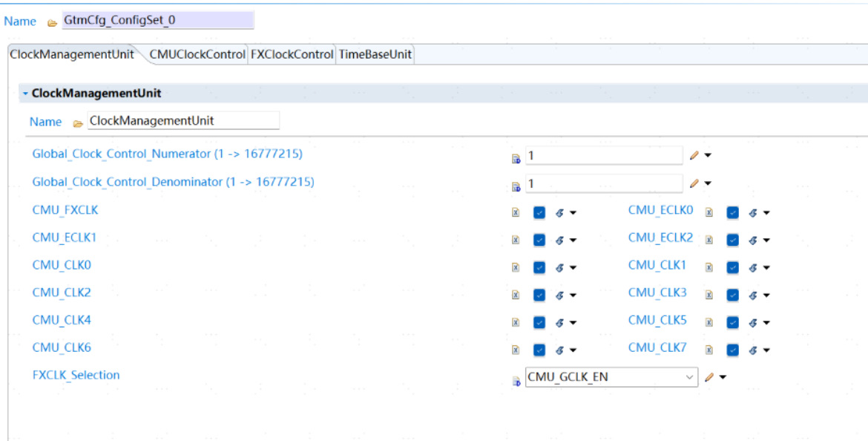Click the X file icon beside CMU_CLK4 checkbox
This screenshot has width=868, height=441.
(x=516, y=322)
